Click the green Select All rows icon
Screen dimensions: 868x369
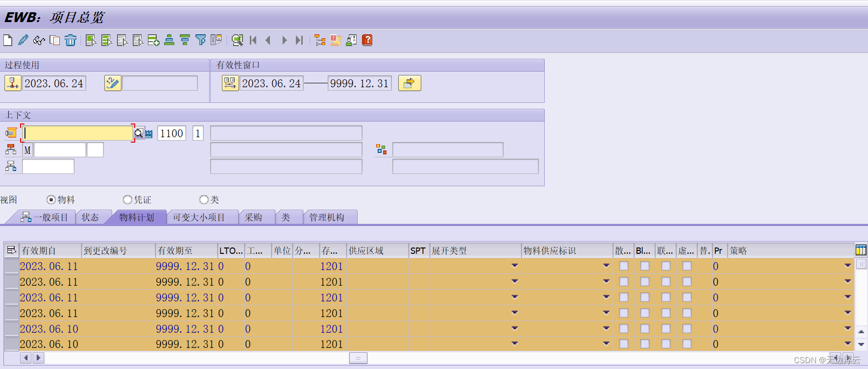coord(91,40)
